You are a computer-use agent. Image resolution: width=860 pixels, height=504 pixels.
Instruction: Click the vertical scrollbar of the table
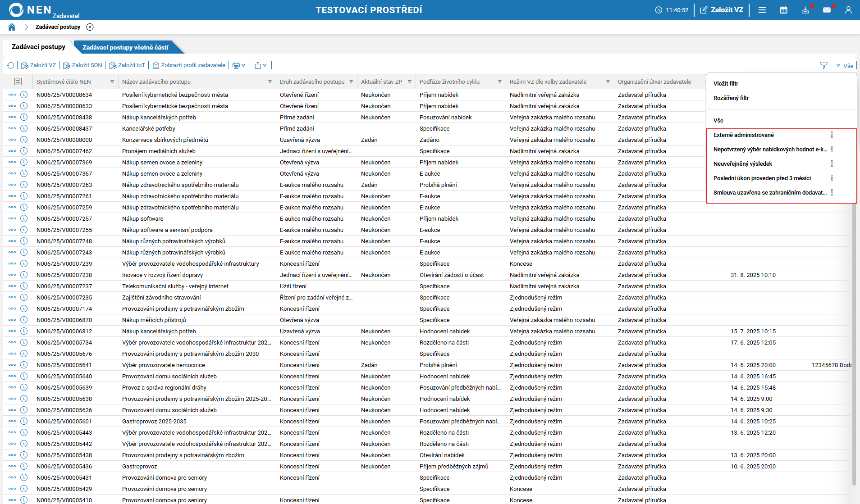coord(854,342)
